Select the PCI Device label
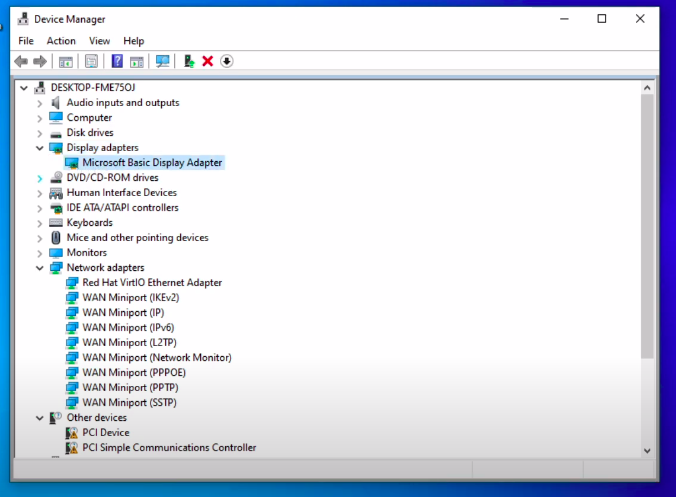676x497 pixels. tap(106, 432)
